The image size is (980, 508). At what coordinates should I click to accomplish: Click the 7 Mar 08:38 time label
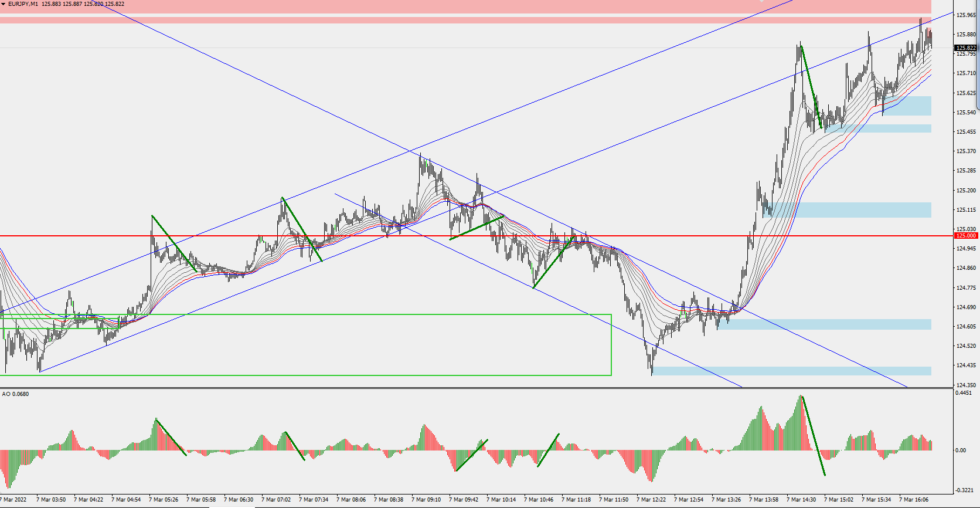389,500
